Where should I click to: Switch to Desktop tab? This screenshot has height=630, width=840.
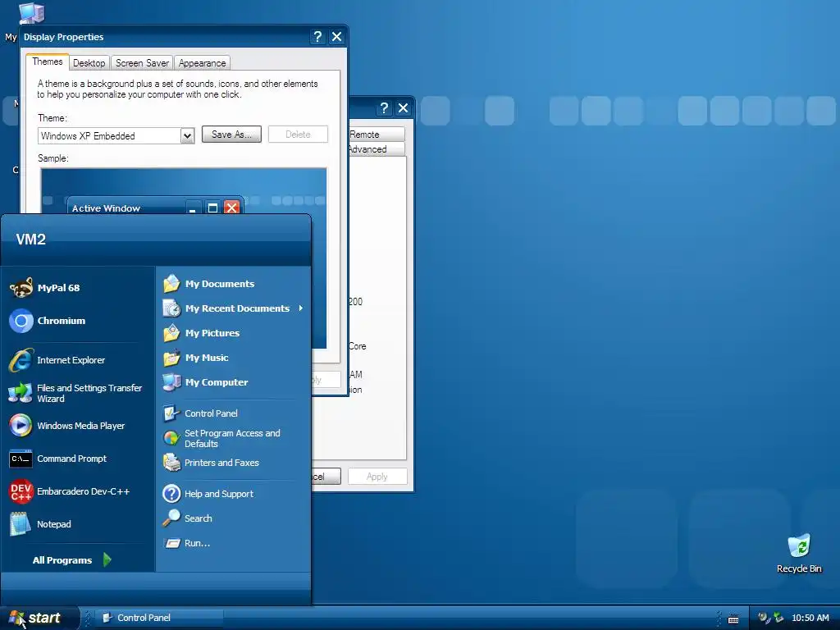pyautogui.click(x=89, y=63)
